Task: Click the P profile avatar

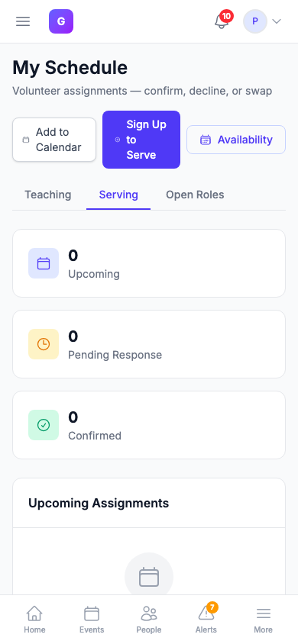Action: coord(255,21)
